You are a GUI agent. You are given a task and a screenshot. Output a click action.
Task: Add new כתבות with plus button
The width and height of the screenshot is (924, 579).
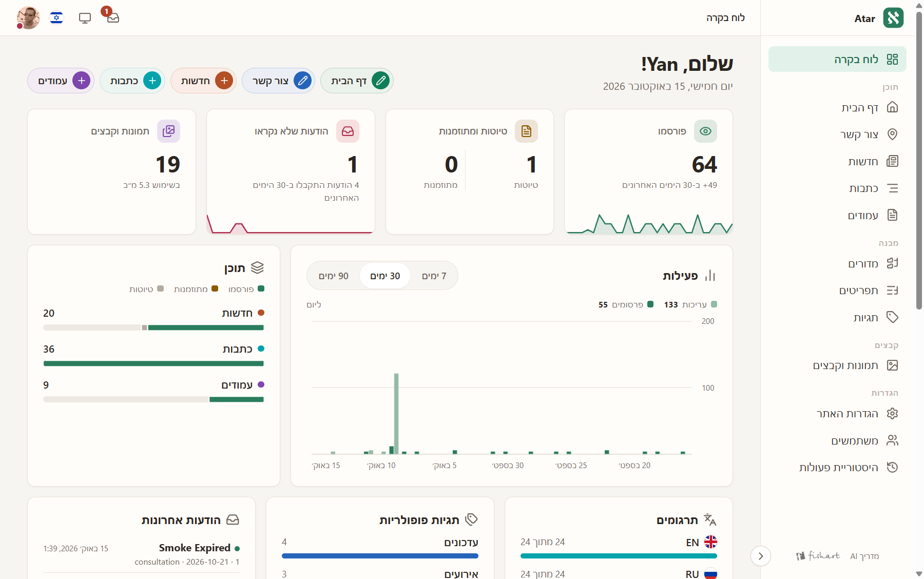[132, 81]
